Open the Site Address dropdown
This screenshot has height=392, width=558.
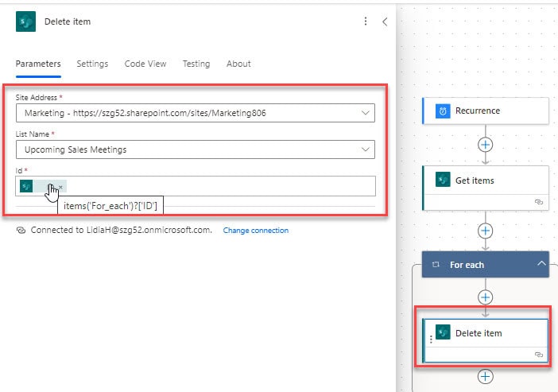[195, 113]
